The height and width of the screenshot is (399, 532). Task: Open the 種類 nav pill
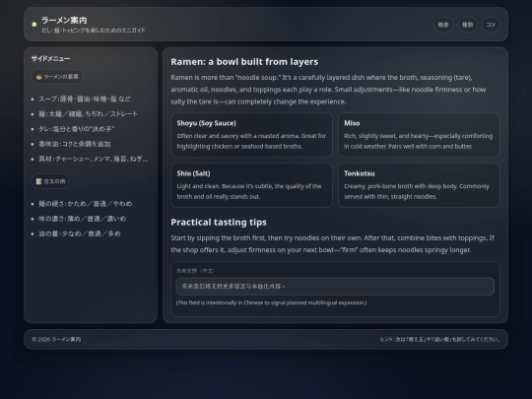coord(468,25)
